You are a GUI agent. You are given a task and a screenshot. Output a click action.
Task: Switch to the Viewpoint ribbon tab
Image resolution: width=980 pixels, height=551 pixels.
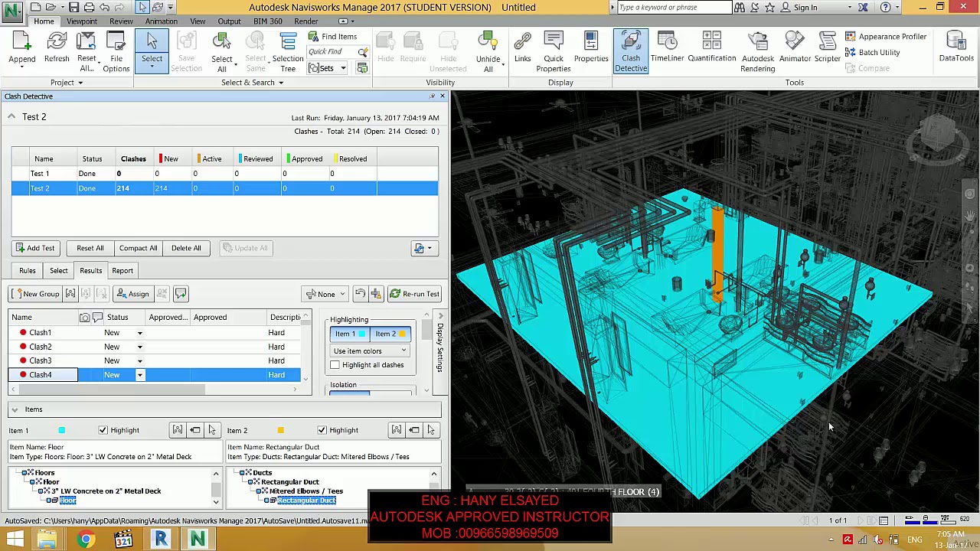[x=81, y=21]
